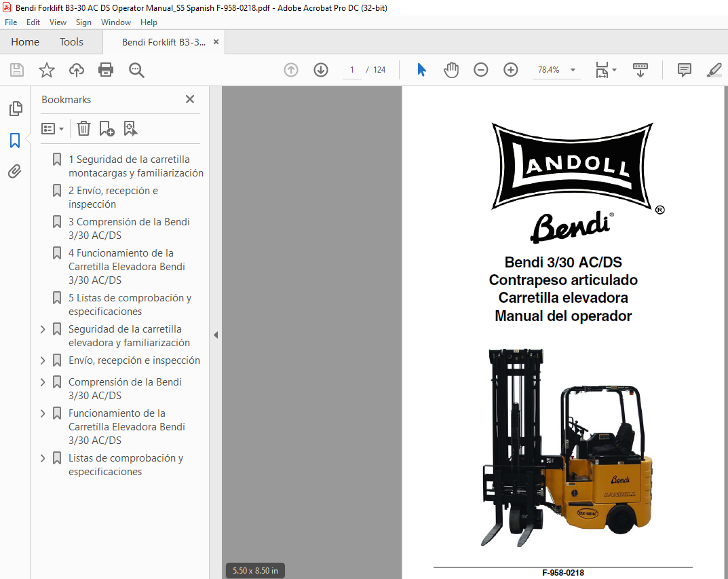
Task: Close the Bookmarks panel
Action: tap(190, 99)
